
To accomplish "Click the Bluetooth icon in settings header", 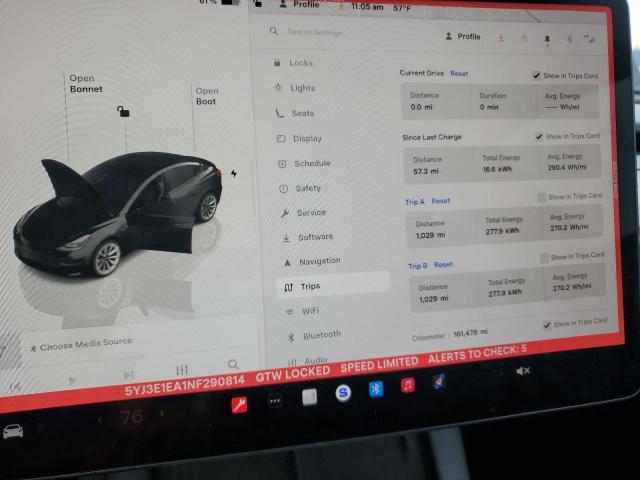I will pyautogui.click(x=569, y=39).
